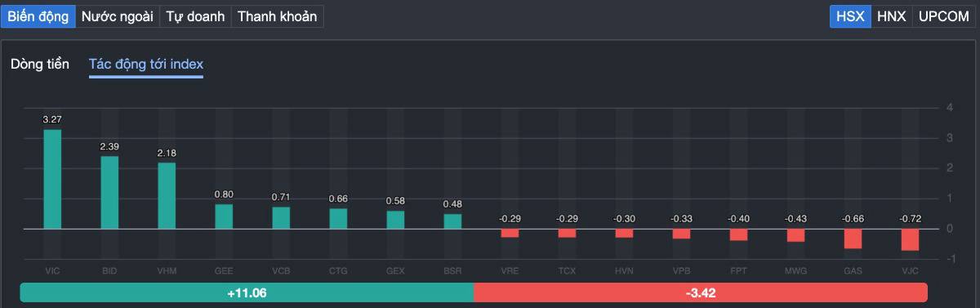Click the GEX bar
980x308 pixels.
pos(395,221)
